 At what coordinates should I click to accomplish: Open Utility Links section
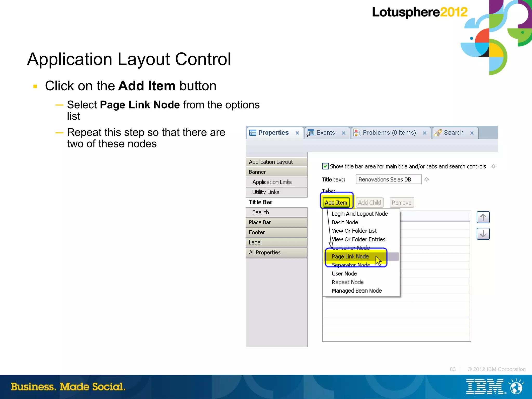[276, 192]
